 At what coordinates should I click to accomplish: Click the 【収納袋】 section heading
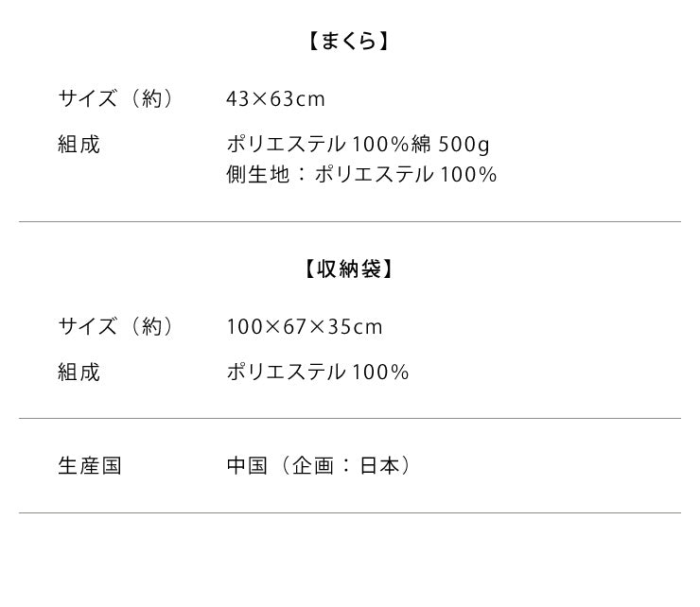[349, 269]
